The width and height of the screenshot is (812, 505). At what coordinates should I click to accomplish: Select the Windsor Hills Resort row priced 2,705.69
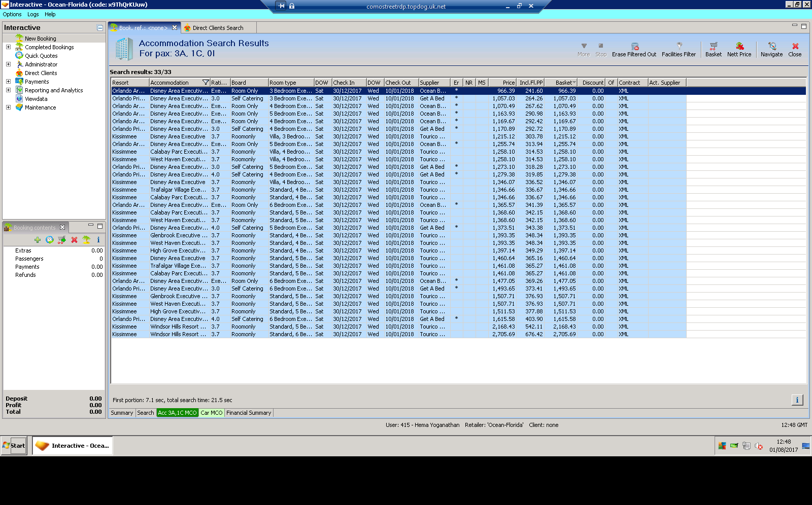[399, 334]
